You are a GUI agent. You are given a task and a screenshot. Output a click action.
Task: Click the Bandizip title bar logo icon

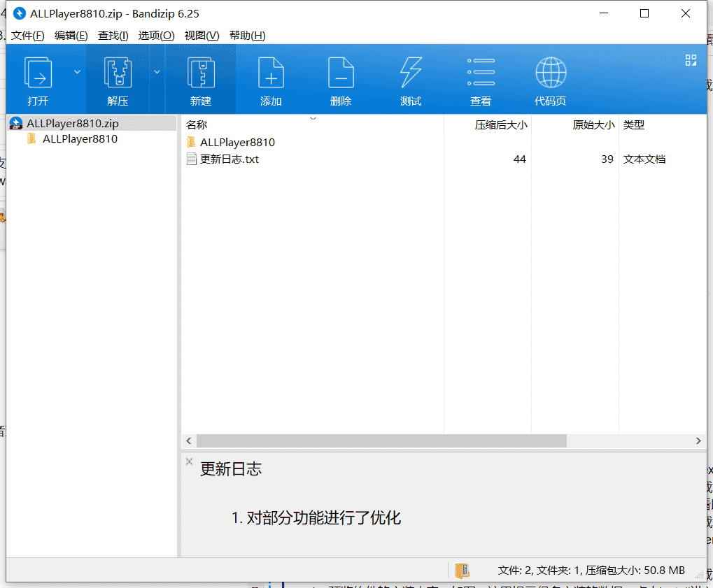tap(19, 13)
